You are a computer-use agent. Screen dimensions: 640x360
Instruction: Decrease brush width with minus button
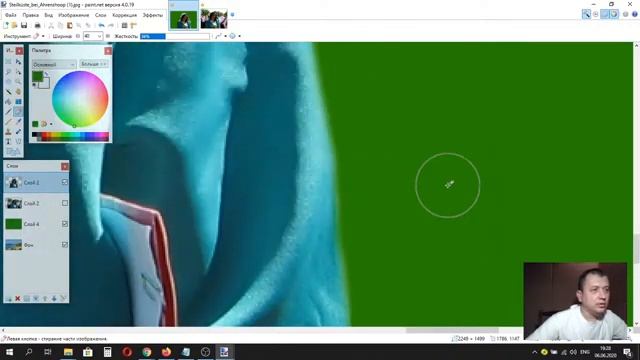pyautogui.click(x=78, y=36)
